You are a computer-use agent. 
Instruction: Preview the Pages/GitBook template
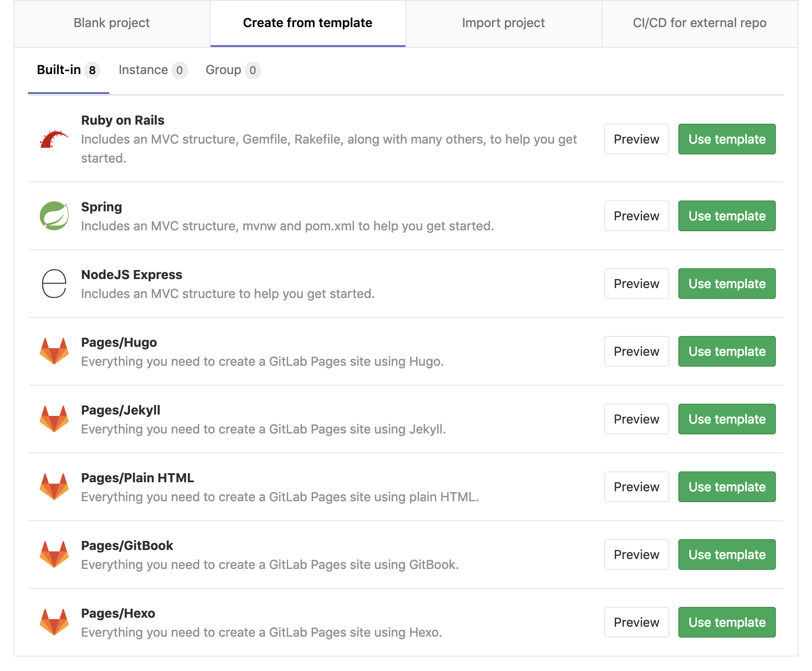coord(636,555)
